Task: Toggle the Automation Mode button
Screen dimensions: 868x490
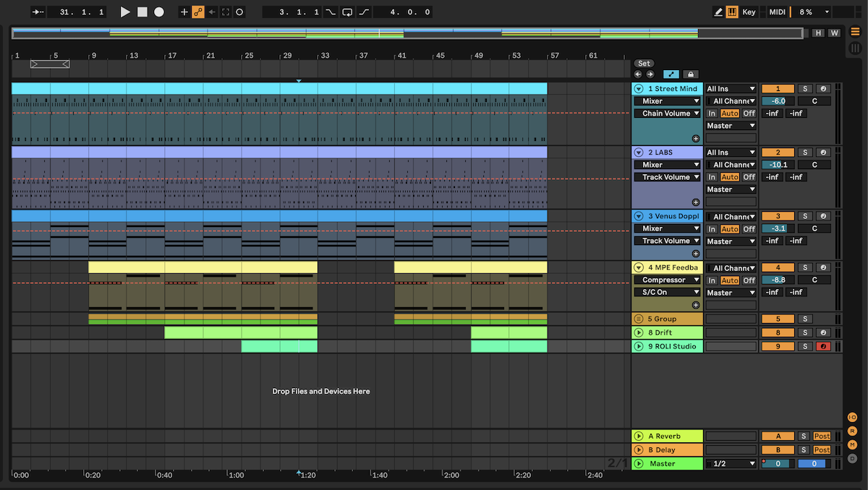Action: point(671,74)
